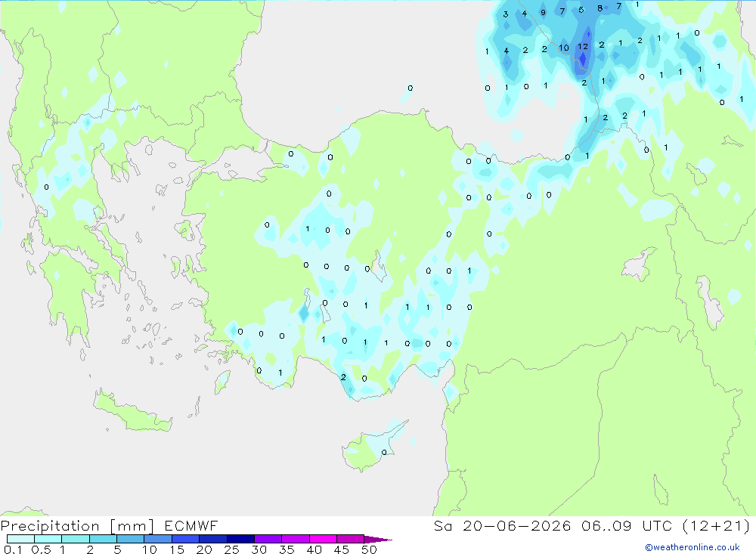Open the weatheronline.co.uk copyright link
Viewport: 756px width, 554px height.
pyautogui.click(x=692, y=547)
